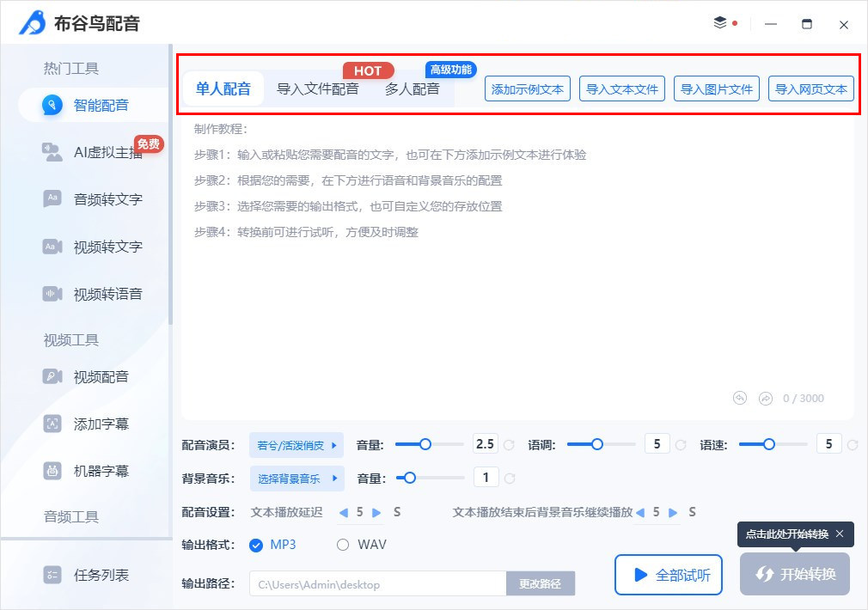Viewport: 868px width, 610px height.
Task: Switch to 单人配音 tab
Action: point(223,88)
